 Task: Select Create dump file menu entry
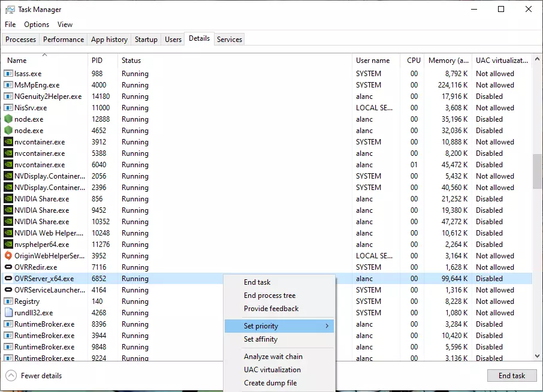270,383
